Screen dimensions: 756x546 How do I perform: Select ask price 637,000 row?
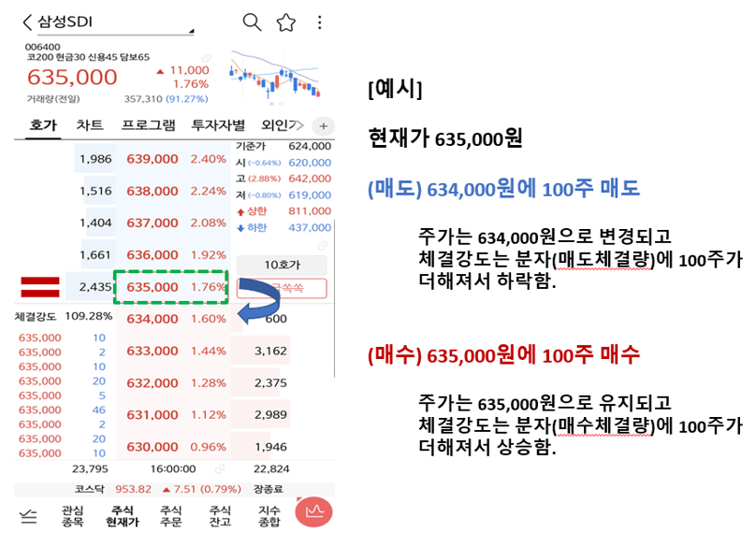click(153, 223)
